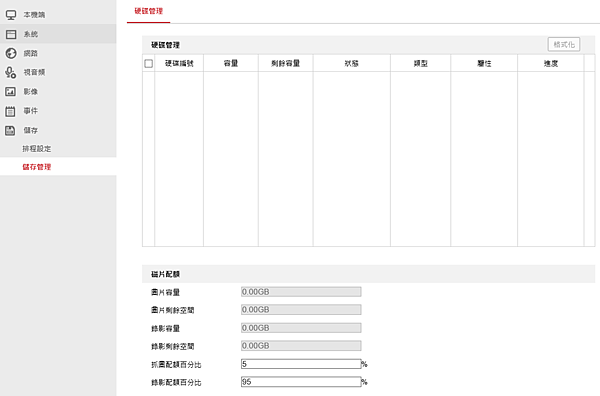
Task: Open the 視音頻 menu item
Action: click(x=58, y=72)
